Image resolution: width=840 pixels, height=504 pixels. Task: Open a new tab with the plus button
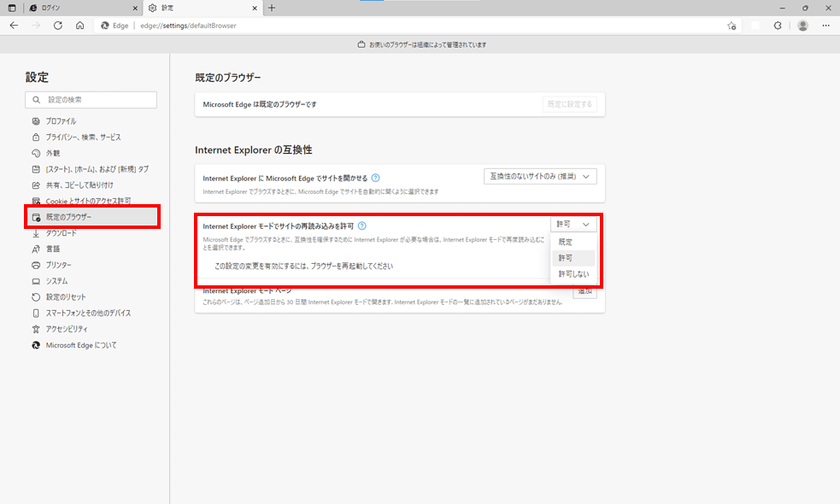tap(272, 8)
